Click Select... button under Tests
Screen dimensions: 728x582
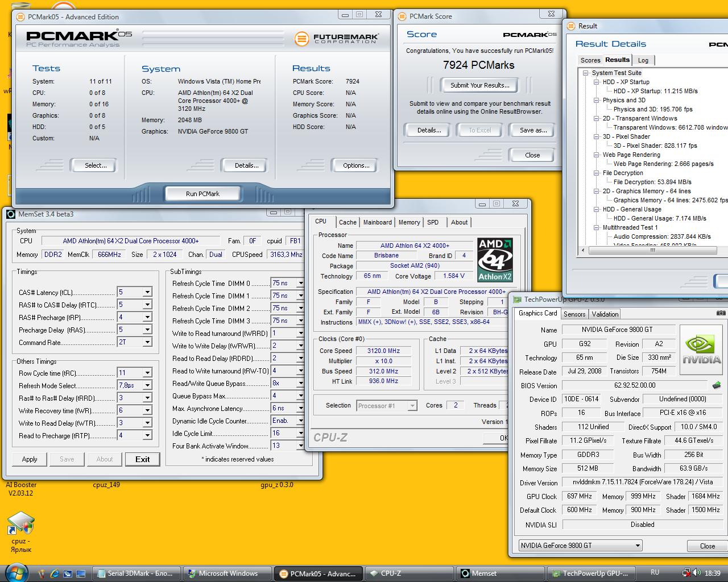point(96,165)
